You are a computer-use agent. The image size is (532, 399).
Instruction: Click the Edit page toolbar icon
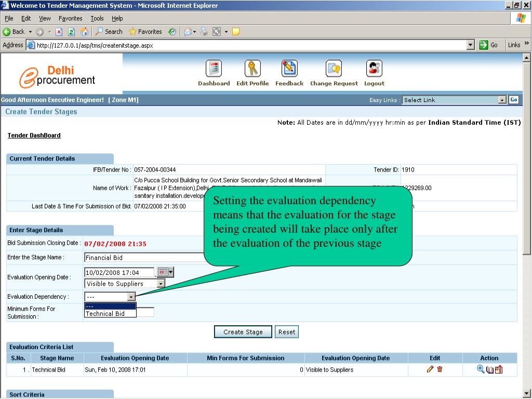(217, 32)
